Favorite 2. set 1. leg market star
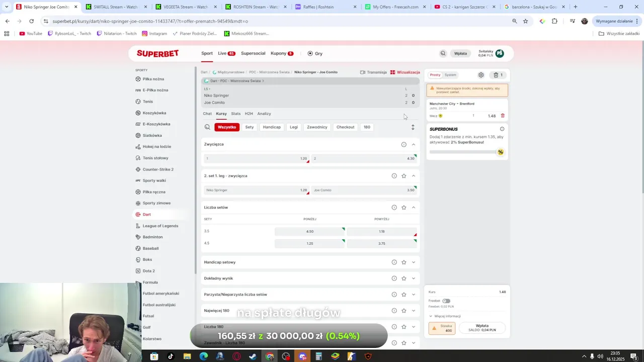 click(x=404, y=176)
